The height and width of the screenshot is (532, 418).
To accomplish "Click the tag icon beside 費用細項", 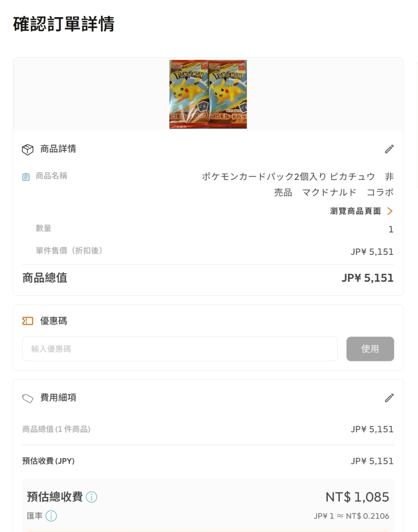I will [x=28, y=398].
